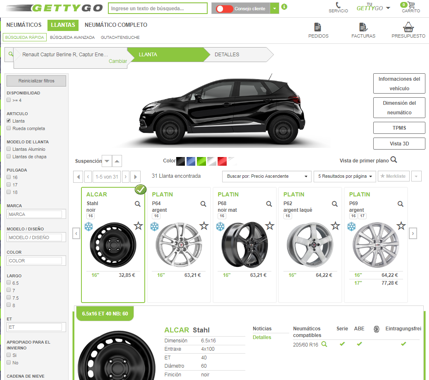The image size is (429, 380).
Task: Click the magnifier on ALCAR Stahl card
Action: pyautogui.click(x=138, y=204)
